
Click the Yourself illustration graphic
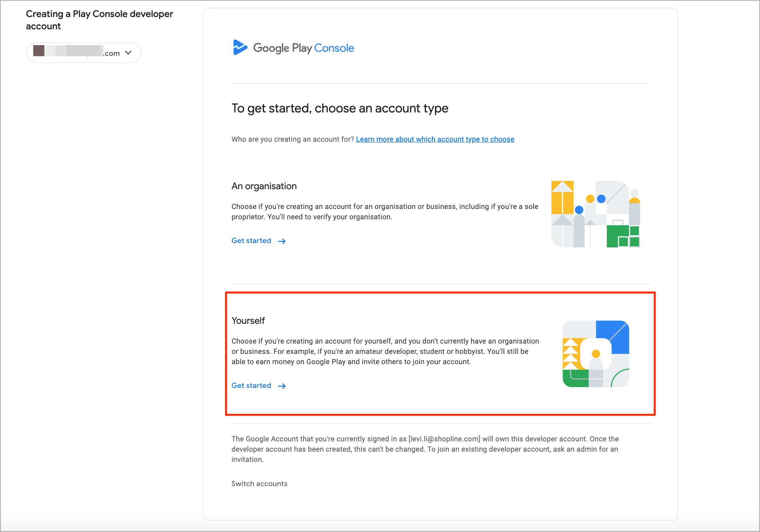[596, 354]
